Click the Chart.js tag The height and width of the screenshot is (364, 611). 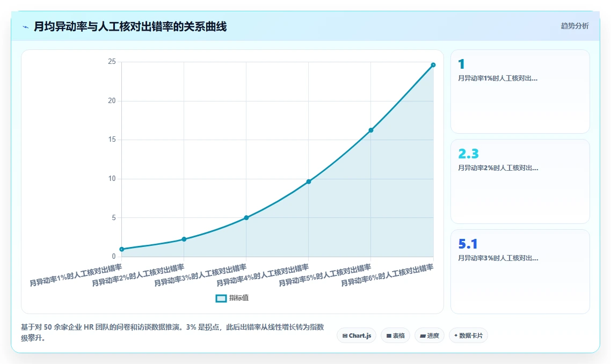pos(357,336)
